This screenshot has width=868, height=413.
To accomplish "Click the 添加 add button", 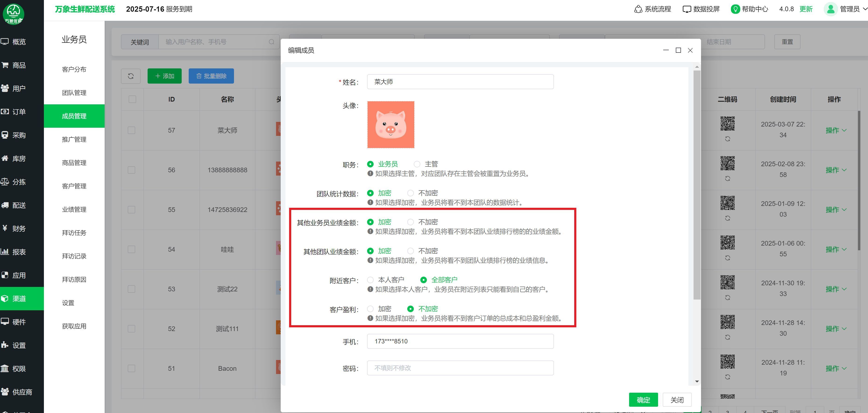I will 164,76.
